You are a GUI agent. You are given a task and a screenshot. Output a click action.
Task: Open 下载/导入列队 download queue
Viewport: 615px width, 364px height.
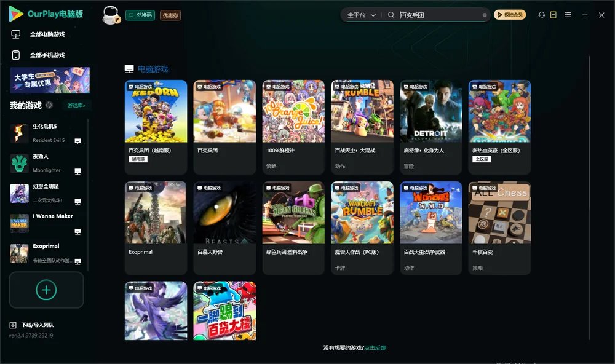(32, 325)
